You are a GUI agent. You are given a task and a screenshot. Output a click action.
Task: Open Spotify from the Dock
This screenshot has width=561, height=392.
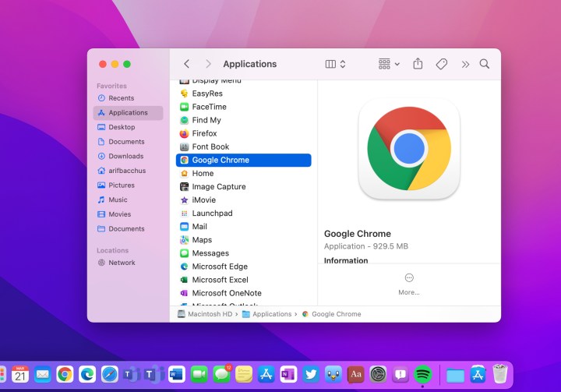pos(423,374)
